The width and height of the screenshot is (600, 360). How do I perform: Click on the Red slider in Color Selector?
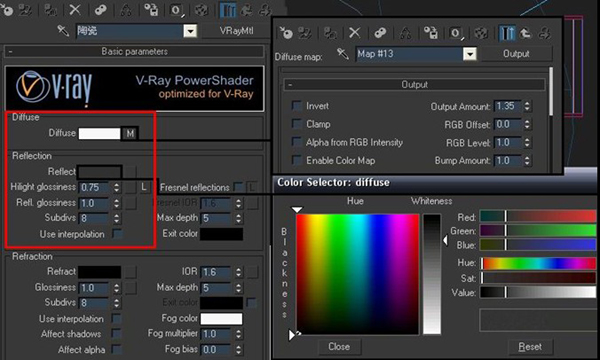click(x=538, y=217)
